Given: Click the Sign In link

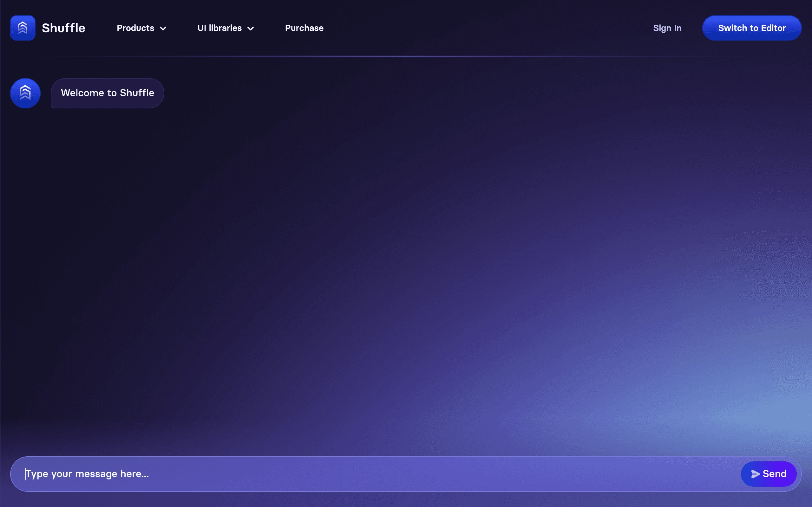Looking at the screenshot, I should pos(667,28).
